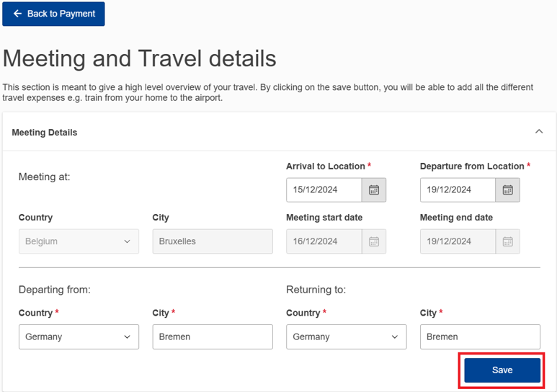The height and width of the screenshot is (392, 557).
Task: Focus the Departure from Location date field
Action: (458, 190)
